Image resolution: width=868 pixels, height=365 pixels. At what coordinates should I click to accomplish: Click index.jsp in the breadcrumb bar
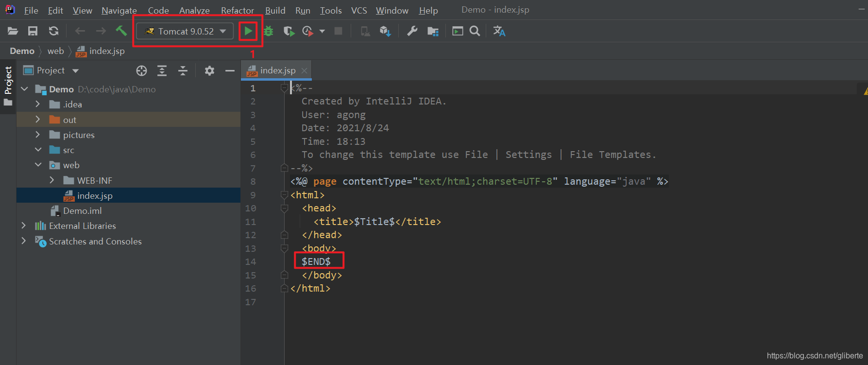click(101, 51)
